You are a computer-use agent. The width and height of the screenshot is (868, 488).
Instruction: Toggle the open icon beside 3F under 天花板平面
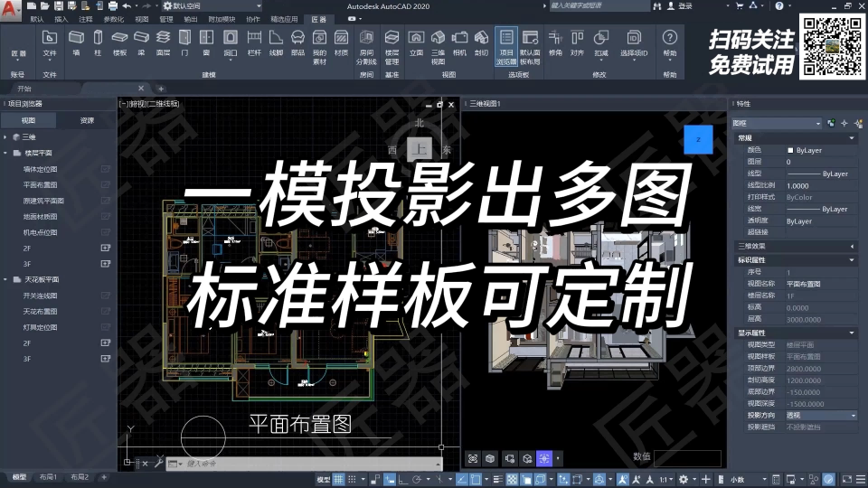click(105, 359)
